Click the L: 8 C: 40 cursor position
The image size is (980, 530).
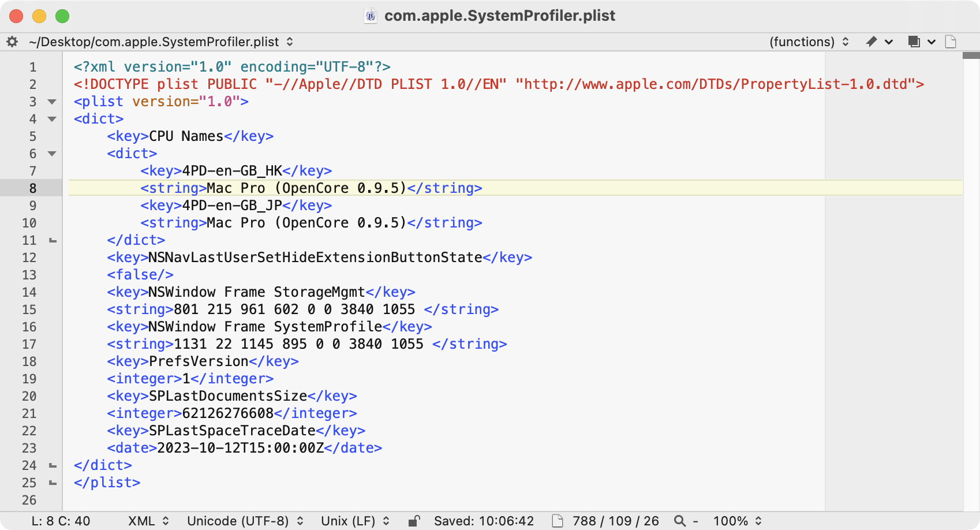click(61, 521)
